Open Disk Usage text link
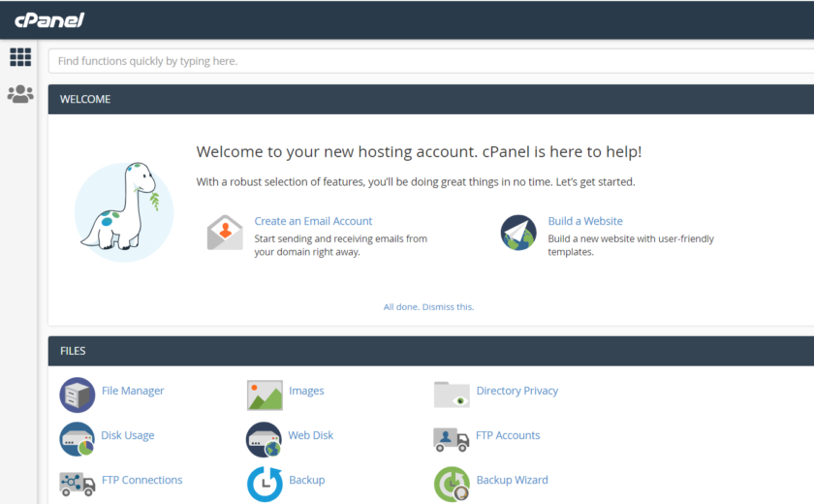Viewport: 814px width, 504px height. pyautogui.click(x=128, y=435)
